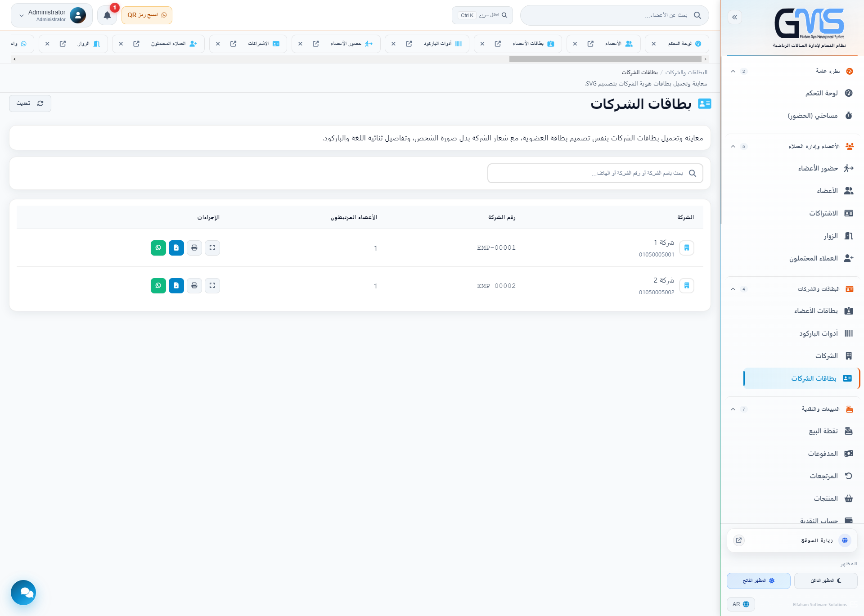Select بطاقات الشركات in sidebar

(x=801, y=378)
